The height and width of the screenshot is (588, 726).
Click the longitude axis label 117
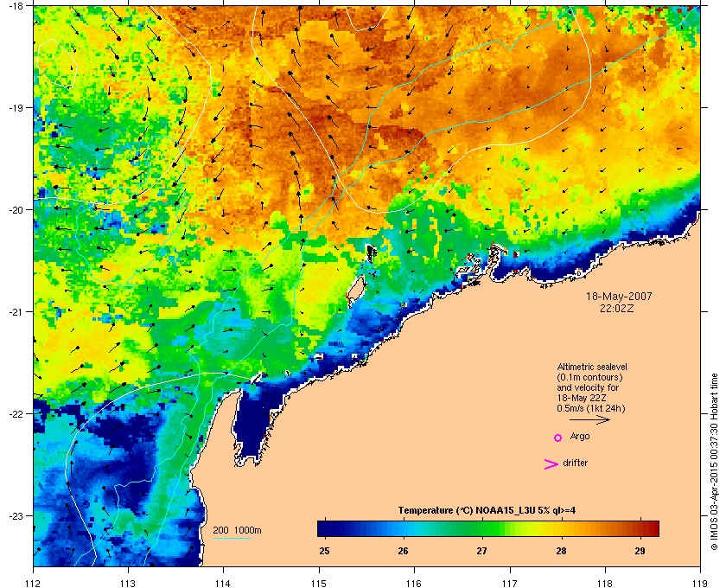[x=509, y=584]
